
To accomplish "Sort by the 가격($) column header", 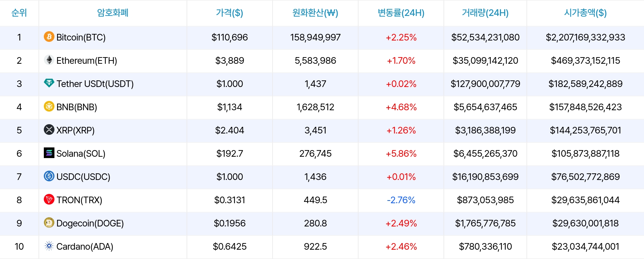I will click(229, 13).
